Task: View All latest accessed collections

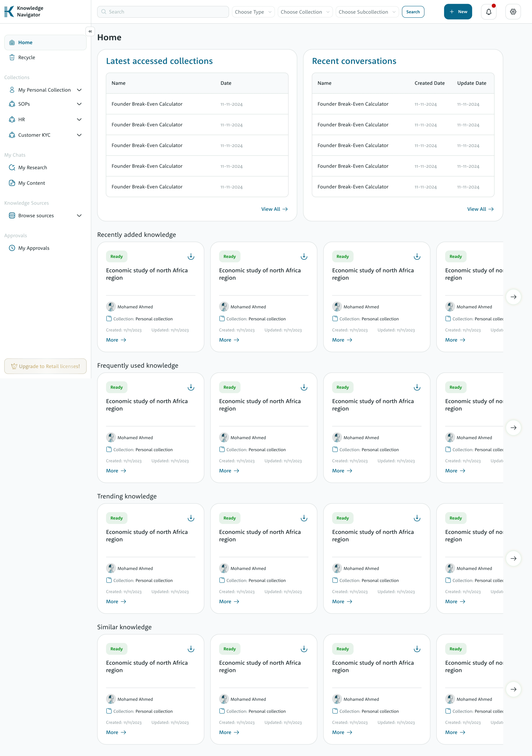Action: pos(274,209)
